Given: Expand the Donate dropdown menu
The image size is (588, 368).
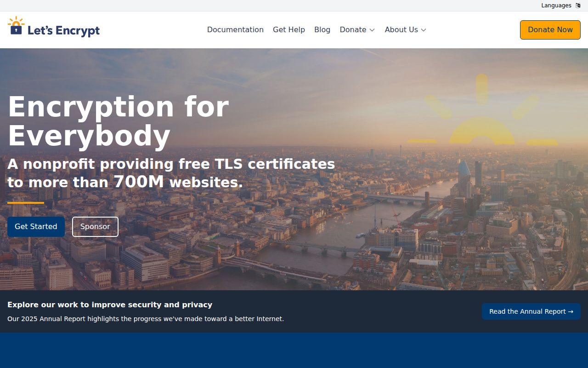Looking at the screenshot, I should 357,29.
